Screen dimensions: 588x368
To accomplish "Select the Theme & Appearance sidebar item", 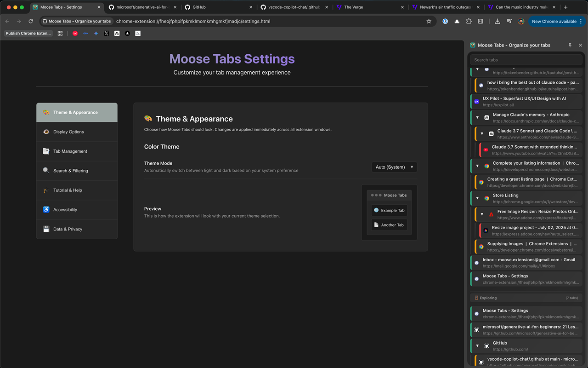I will click(x=77, y=112).
